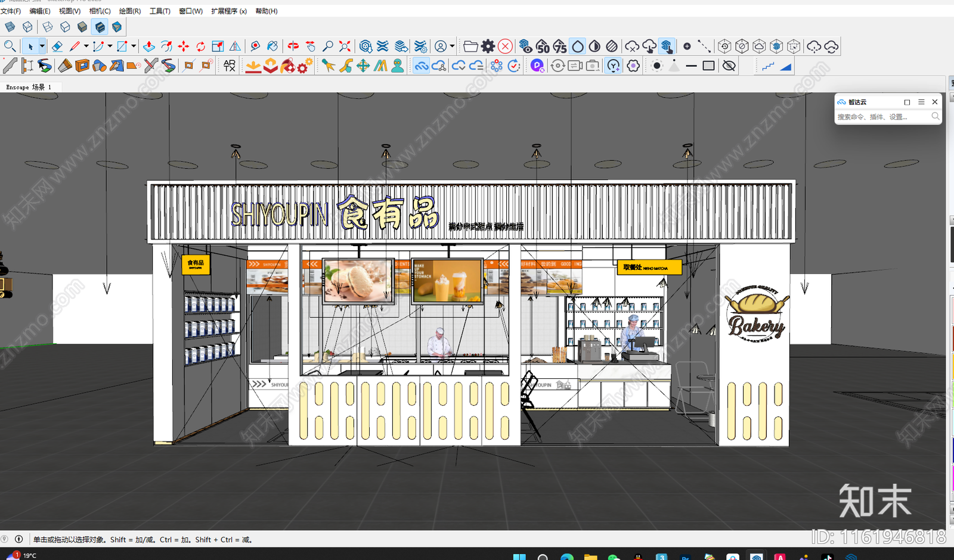Close the 智达云 panel
Viewport: 954px width, 560px height.
tap(935, 102)
